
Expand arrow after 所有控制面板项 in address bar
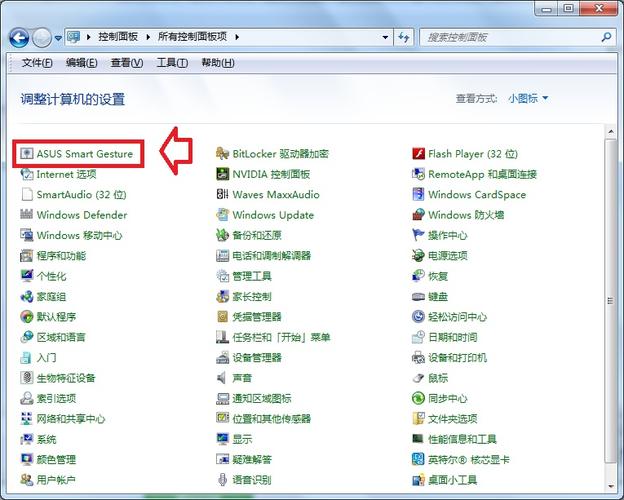(237, 37)
